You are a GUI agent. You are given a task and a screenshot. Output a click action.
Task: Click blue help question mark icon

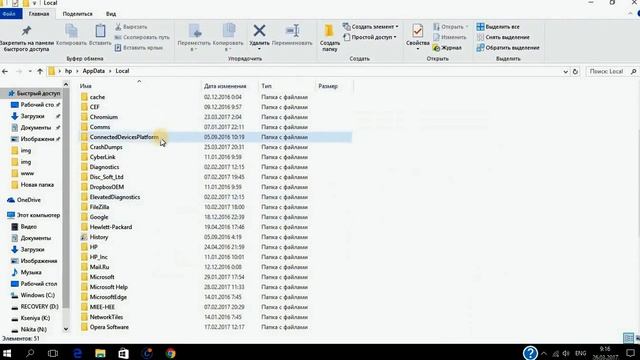[x=530, y=353]
